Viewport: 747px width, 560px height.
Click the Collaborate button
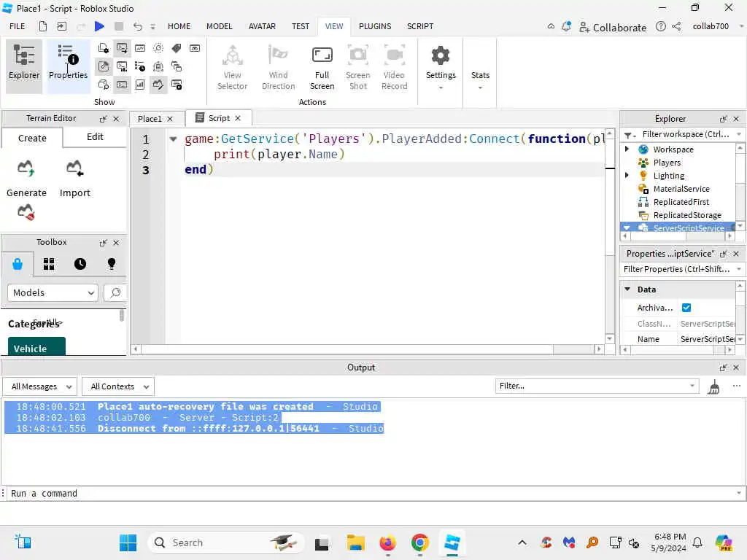click(x=613, y=27)
